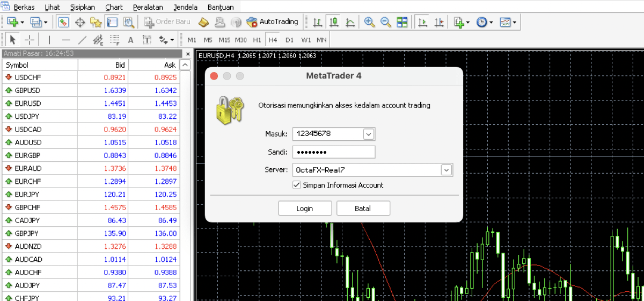Tile chart windows using toolbar icon

click(x=402, y=22)
